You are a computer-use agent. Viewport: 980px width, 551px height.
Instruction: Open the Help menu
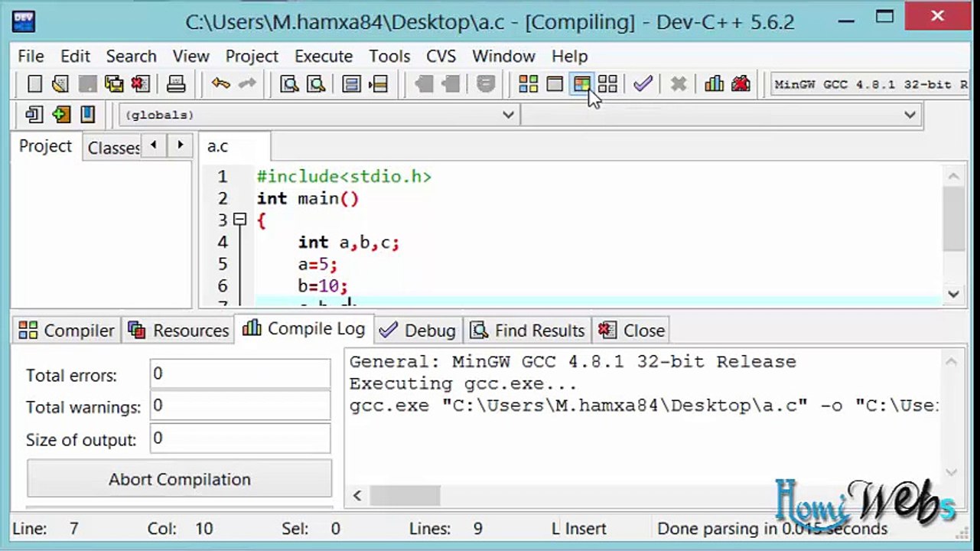click(x=570, y=57)
